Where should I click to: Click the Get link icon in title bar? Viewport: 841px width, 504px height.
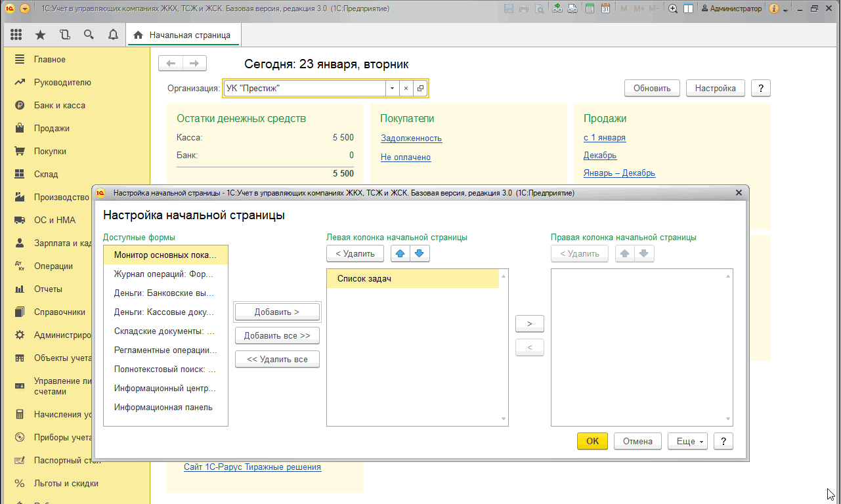pos(557,9)
